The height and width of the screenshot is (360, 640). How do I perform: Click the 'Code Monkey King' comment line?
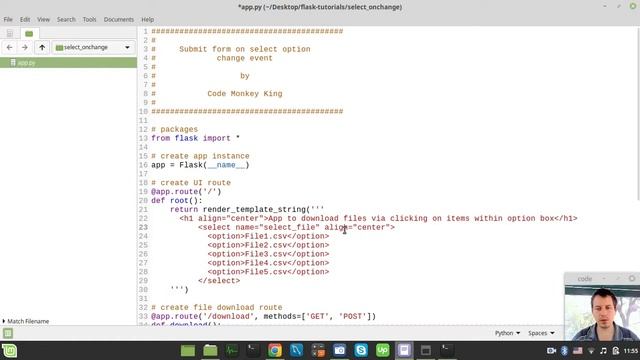tap(244, 93)
